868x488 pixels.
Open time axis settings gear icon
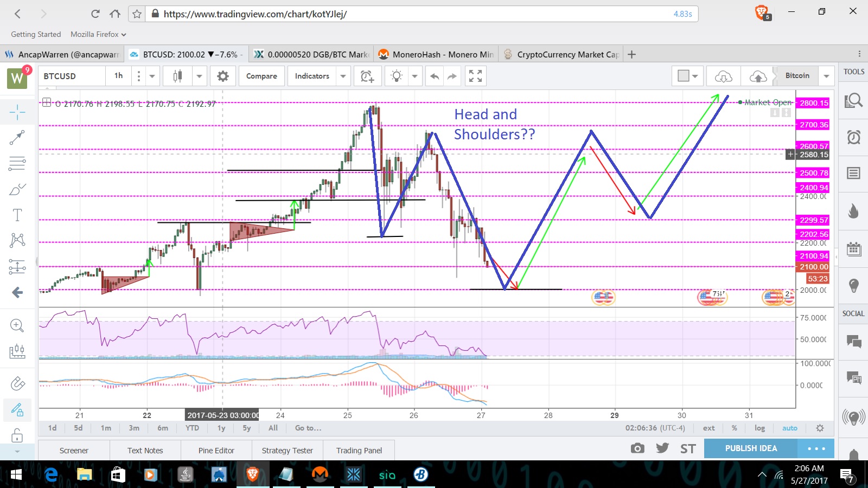tap(820, 428)
